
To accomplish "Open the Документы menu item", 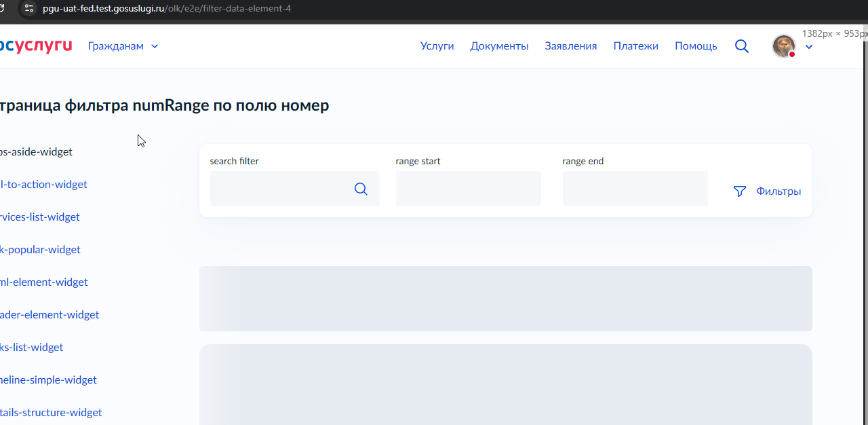I will 499,46.
